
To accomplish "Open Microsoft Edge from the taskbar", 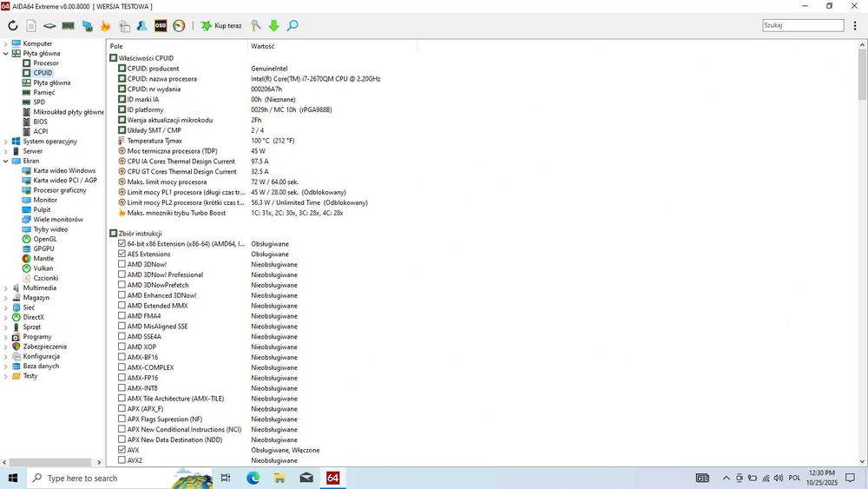I will point(253,478).
